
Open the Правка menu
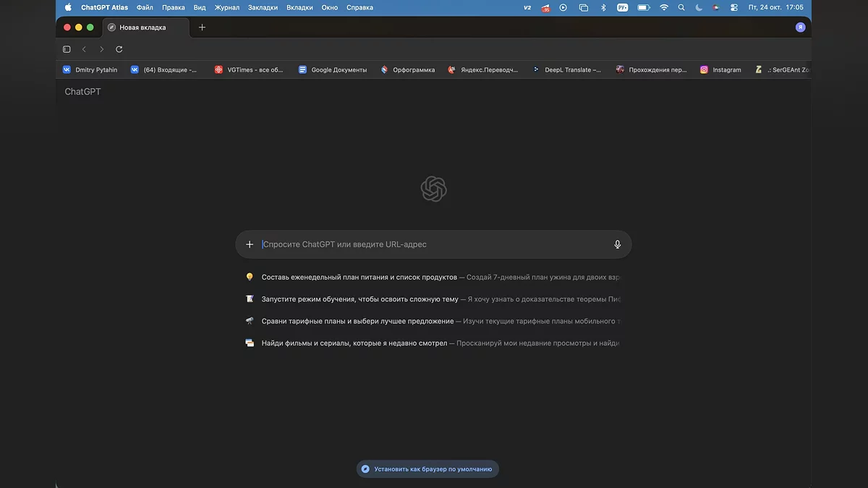click(x=174, y=7)
